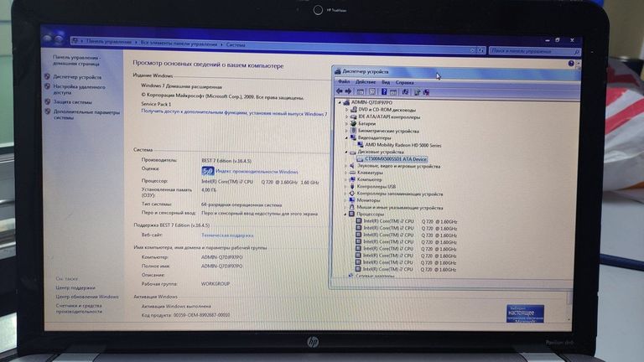Collapse the ADMIN-Q7DJF97PO root node arrow
644x362 pixels.
(x=340, y=102)
